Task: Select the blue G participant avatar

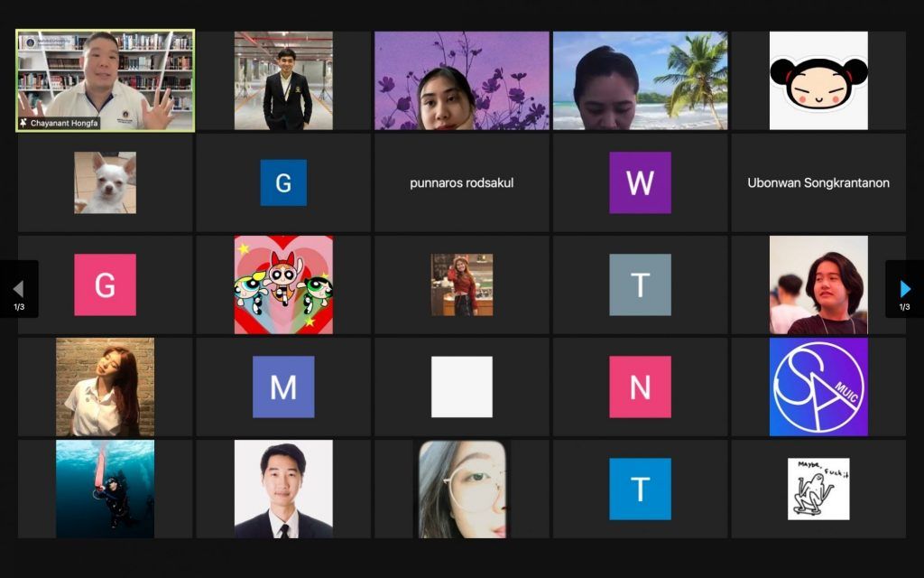Action: coord(283,183)
